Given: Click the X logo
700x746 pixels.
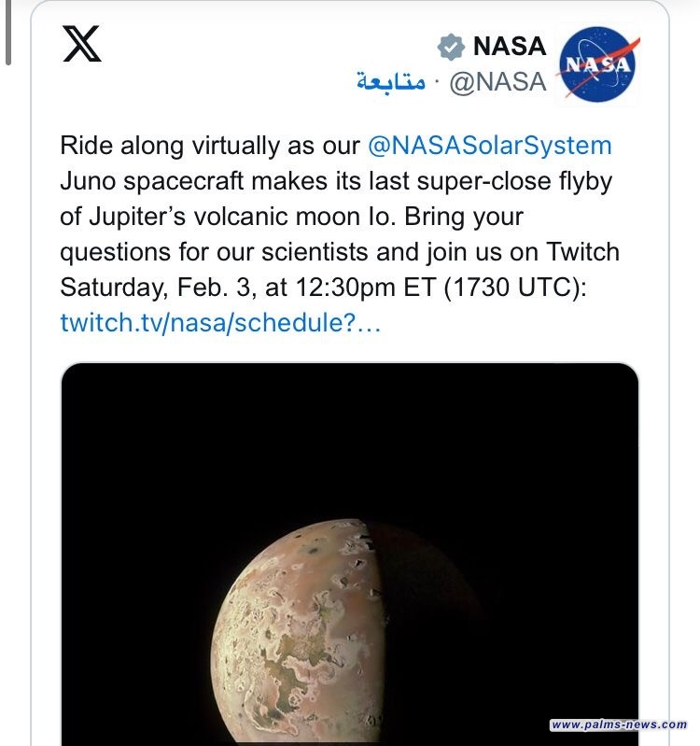Looking at the screenshot, I should pyautogui.click(x=82, y=44).
